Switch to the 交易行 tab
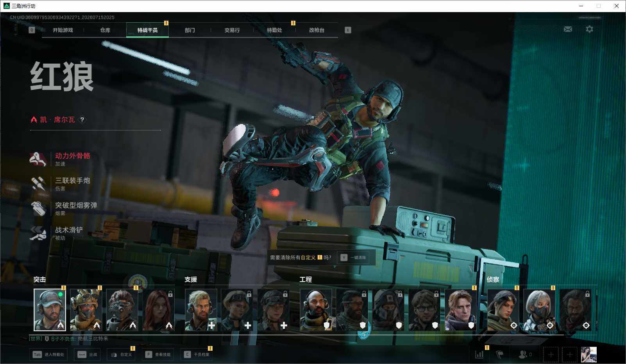This screenshot has width=626, height=364. 232,30
